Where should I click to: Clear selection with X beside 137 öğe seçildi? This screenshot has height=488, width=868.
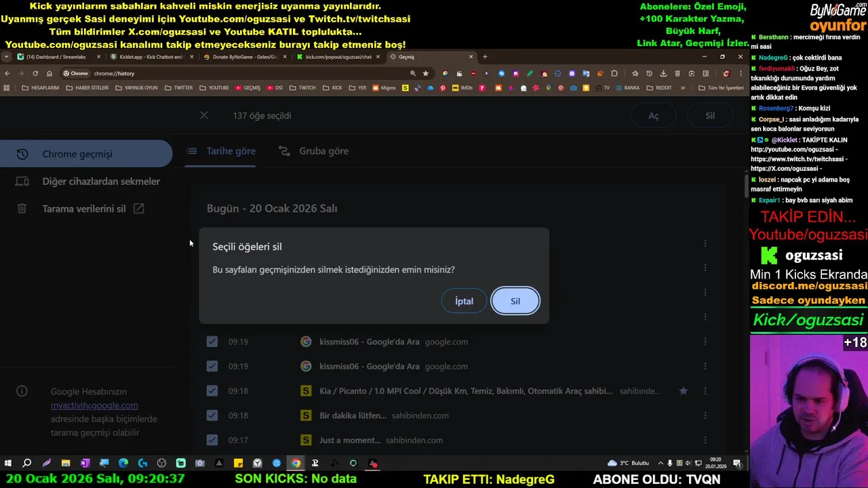(x=204, y=115)
